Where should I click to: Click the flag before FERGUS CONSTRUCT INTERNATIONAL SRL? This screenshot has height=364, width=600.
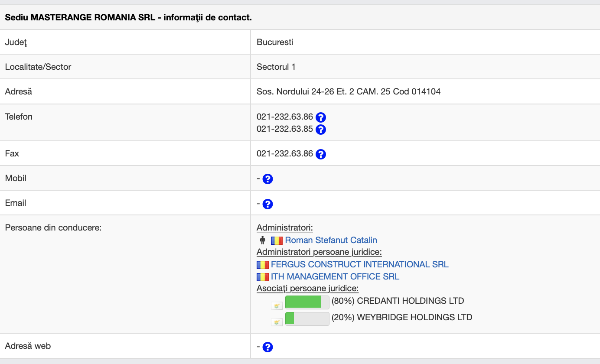[x=263, y=265]
